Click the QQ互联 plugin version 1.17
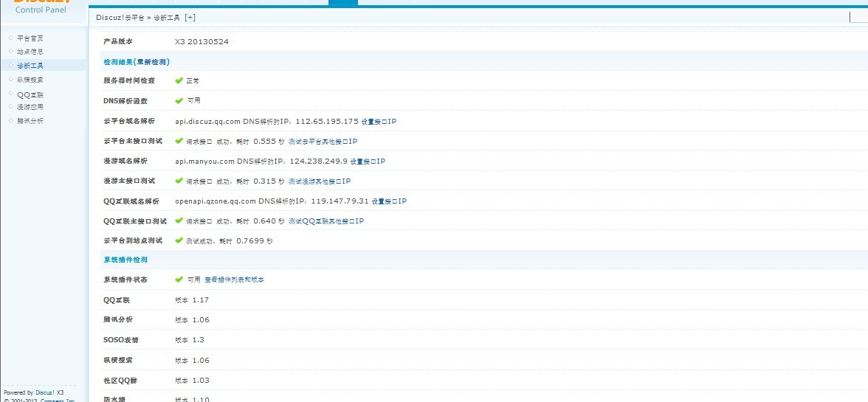Image resolution: width=868 pixels, height=402 pixels. click(192, 300)
